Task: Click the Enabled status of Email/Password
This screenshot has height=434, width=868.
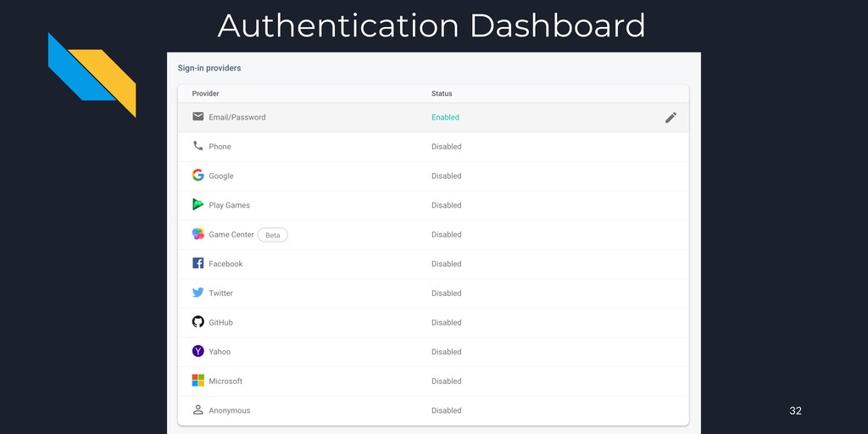Action: coord(445,117)
